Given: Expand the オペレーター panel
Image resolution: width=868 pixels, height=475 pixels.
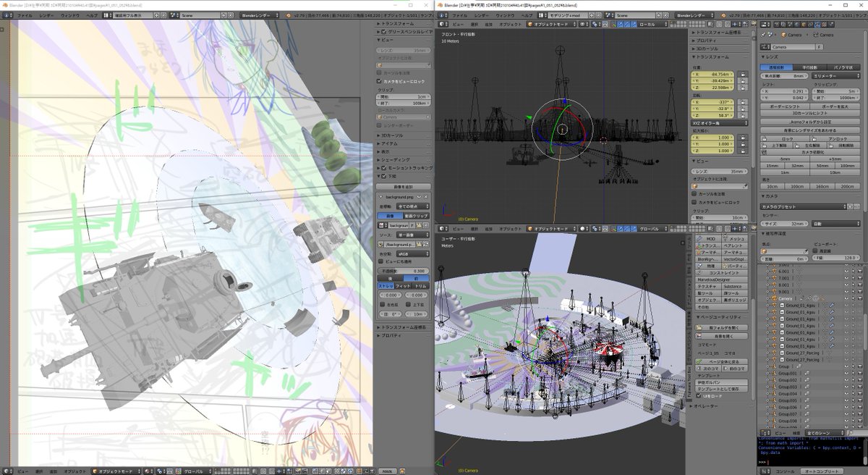Looking at the screenshot, I should pos(707,406).
